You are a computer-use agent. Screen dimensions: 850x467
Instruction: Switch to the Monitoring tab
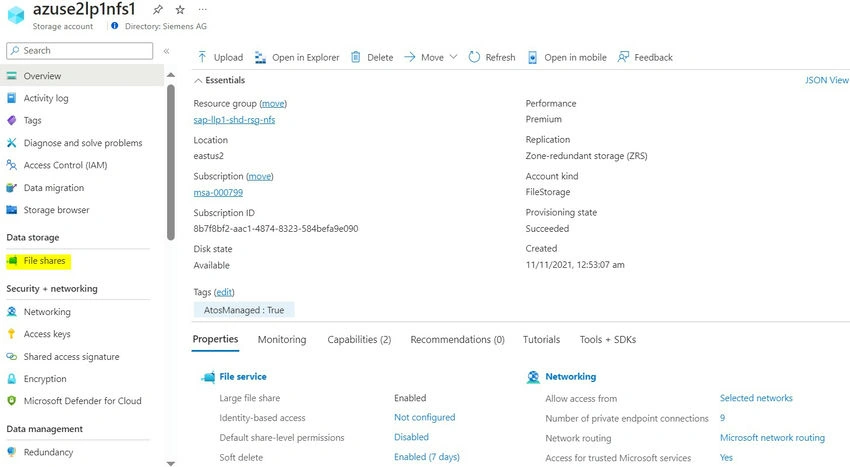pos(282,340)
